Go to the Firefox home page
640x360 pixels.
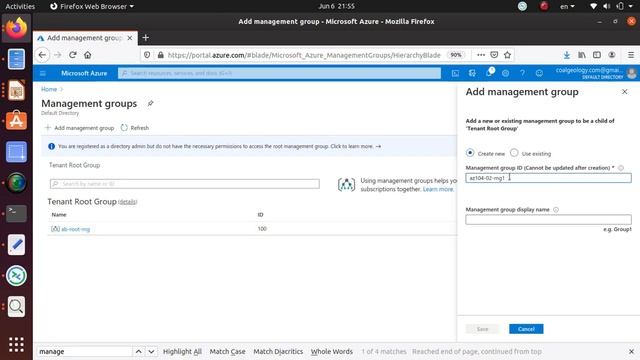pyautogui.click(x=87, y=55)
